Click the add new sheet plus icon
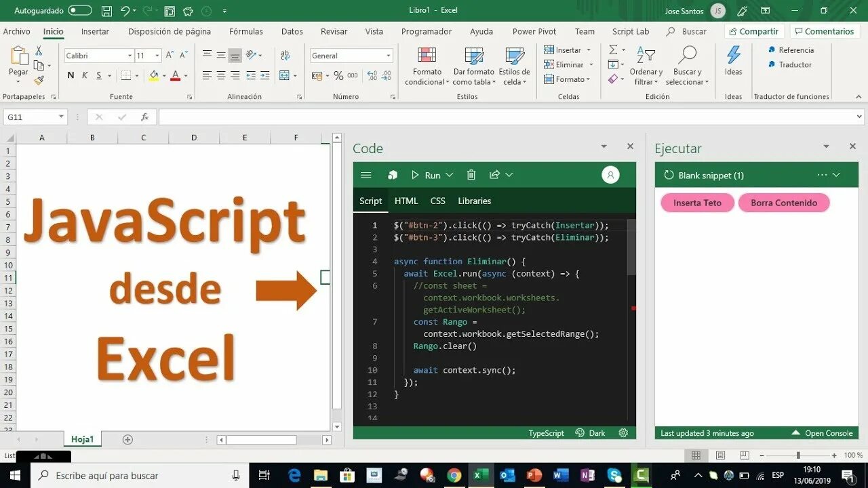Screen dimensions: 868x488 tap(127, 439)
